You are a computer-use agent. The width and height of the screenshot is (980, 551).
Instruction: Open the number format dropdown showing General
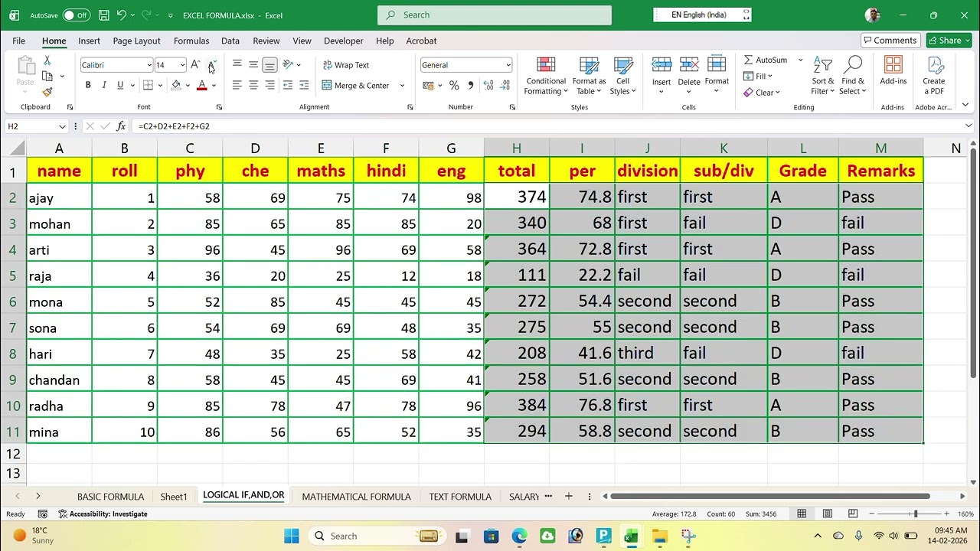pyautogui.click(x=508, y=65)
